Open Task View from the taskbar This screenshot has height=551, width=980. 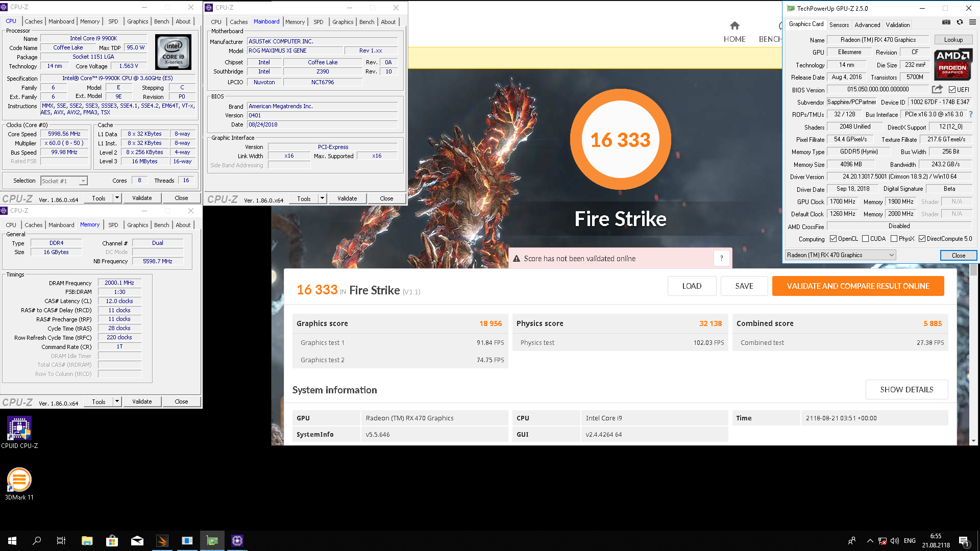[x=61, y=541]
